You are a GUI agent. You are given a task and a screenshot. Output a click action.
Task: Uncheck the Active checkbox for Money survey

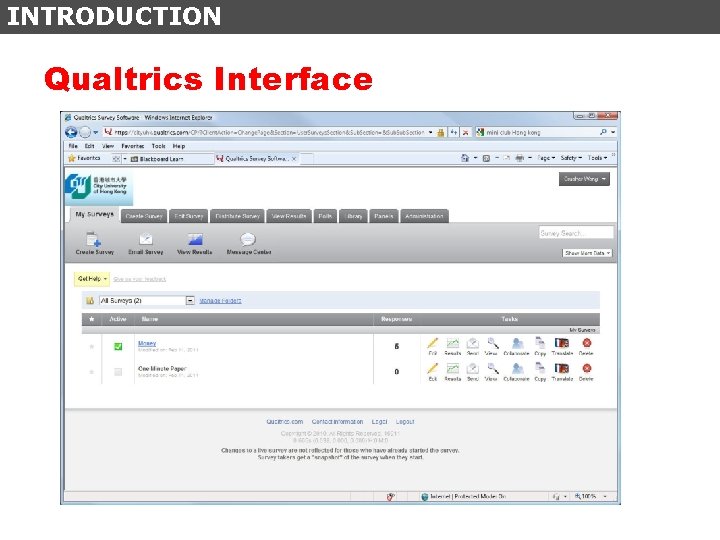(118, 346)
